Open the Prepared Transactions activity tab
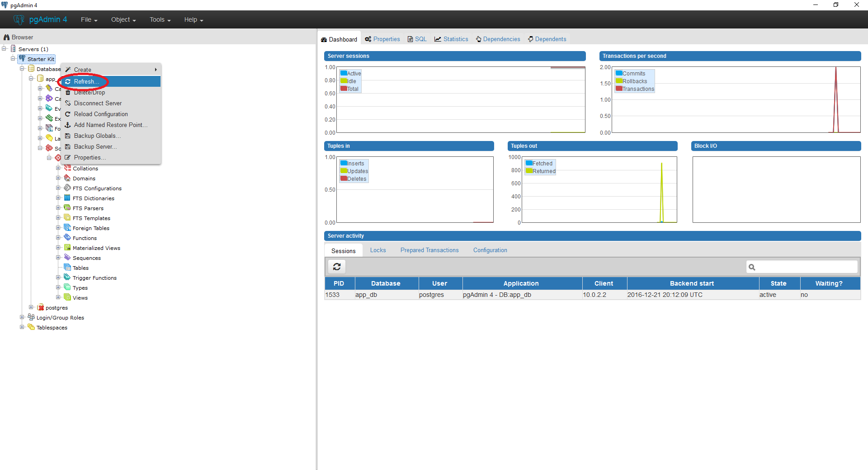This screenshot has height=470, width=868. pos(429,250)
